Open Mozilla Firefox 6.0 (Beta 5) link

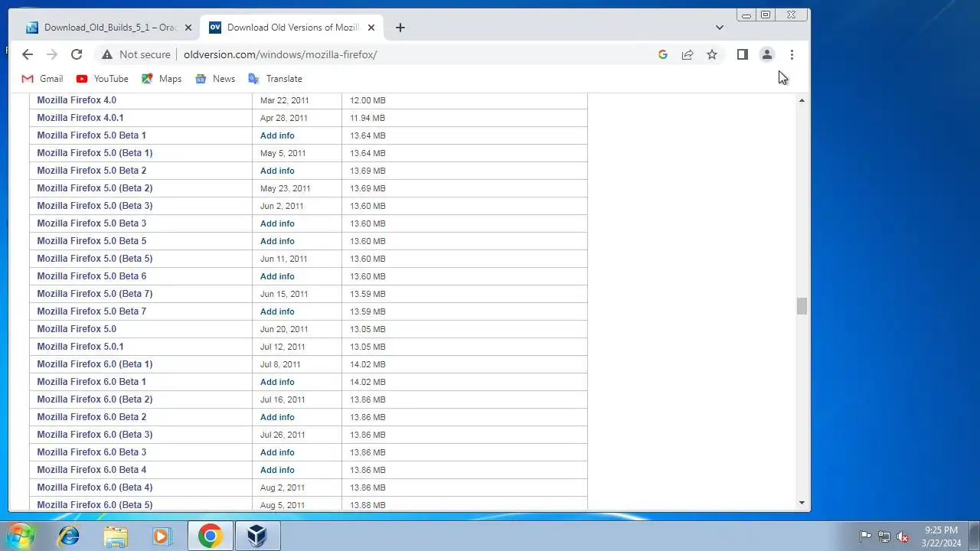pyautogui.click(x=95, y=505)
